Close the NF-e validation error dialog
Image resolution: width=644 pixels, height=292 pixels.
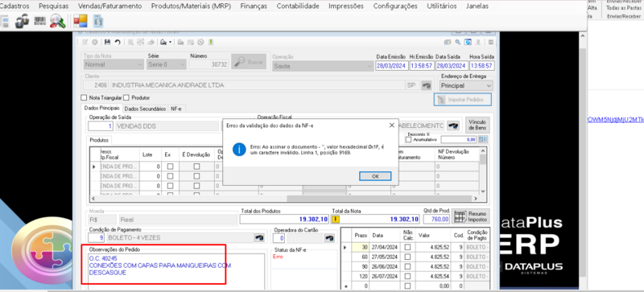pos(391,125)
